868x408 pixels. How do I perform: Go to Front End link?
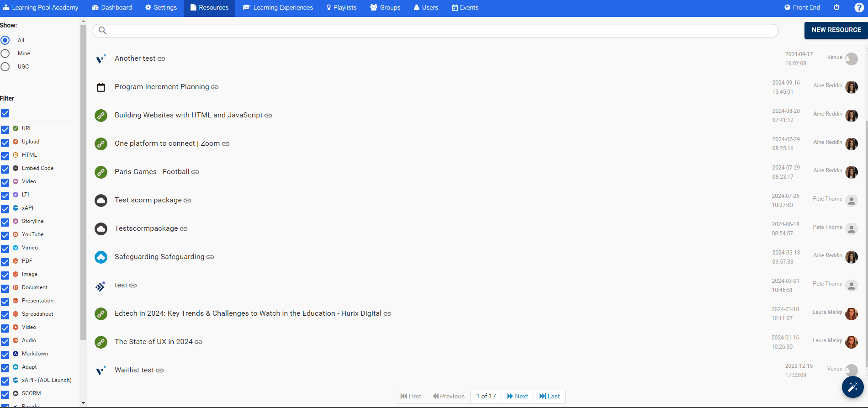point(802,8)
